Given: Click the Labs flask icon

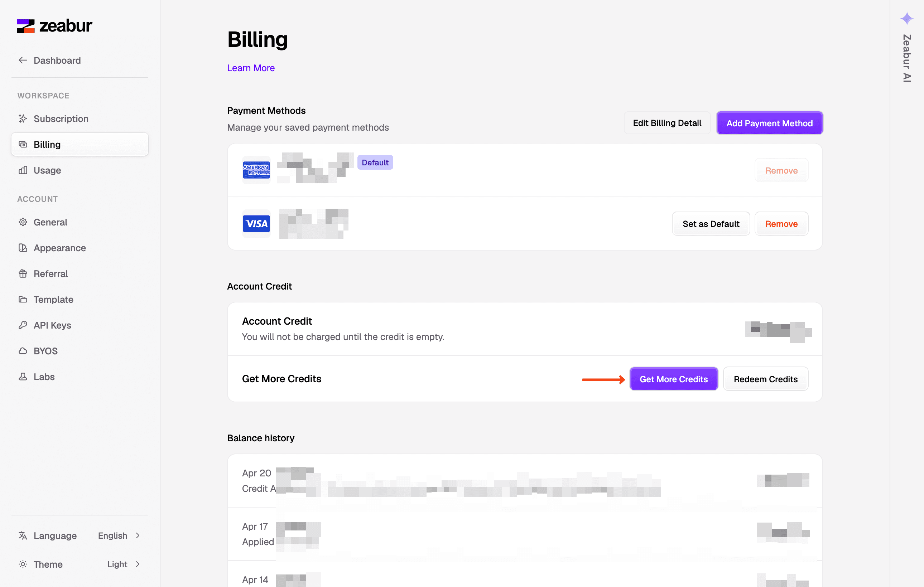Looking at the screenshot, I should coord(23,377).
